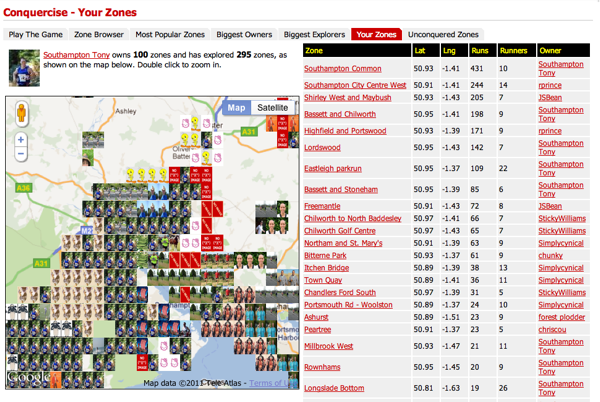Open owner chunky for Bitterne Park

(x=550, y=256)
